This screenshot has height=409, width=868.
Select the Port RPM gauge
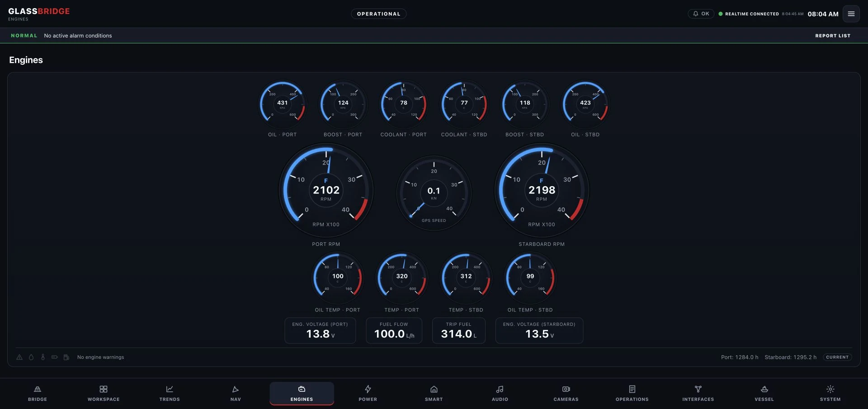(326, 190)
